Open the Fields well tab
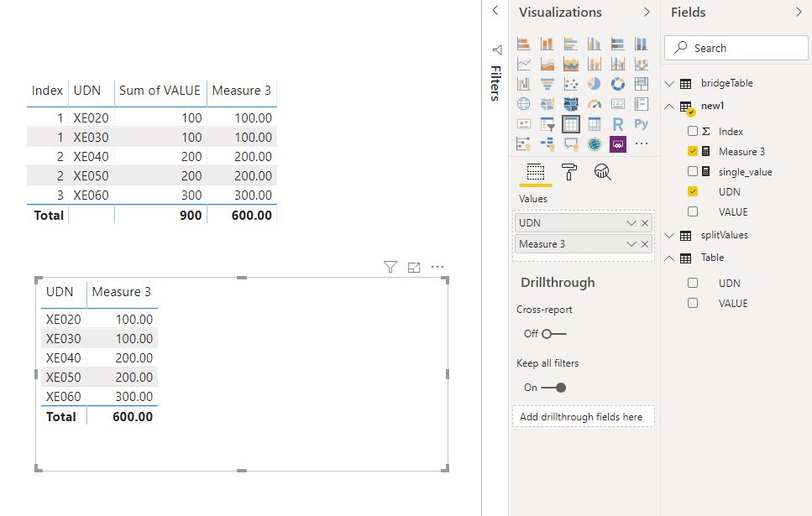The height and width of the screenshot is (516, 812). pyautogui.click(x=536, y=172)
